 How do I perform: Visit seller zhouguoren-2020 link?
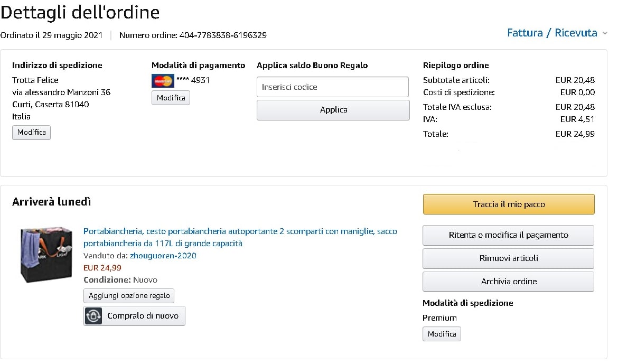[x=163, y=256]
